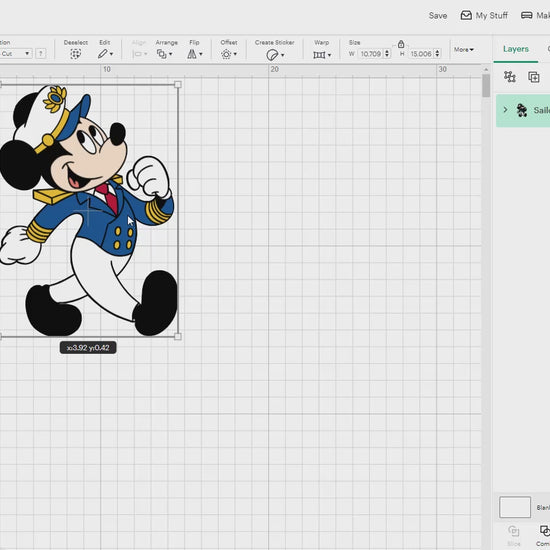Image resolution: width=550 pixels, height=550 pixels.
Task: Expand the Edit dropdown arrow
Action: click(111, 54)
